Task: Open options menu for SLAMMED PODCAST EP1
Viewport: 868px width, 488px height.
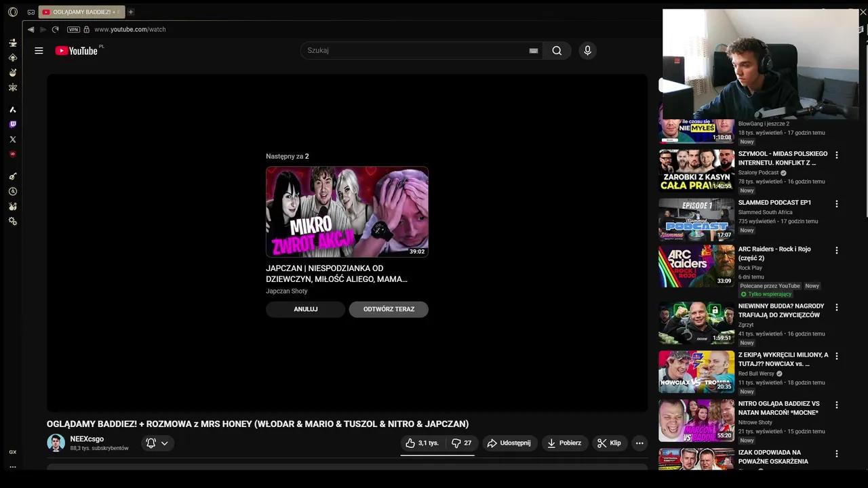Action: tap(836, 204)
